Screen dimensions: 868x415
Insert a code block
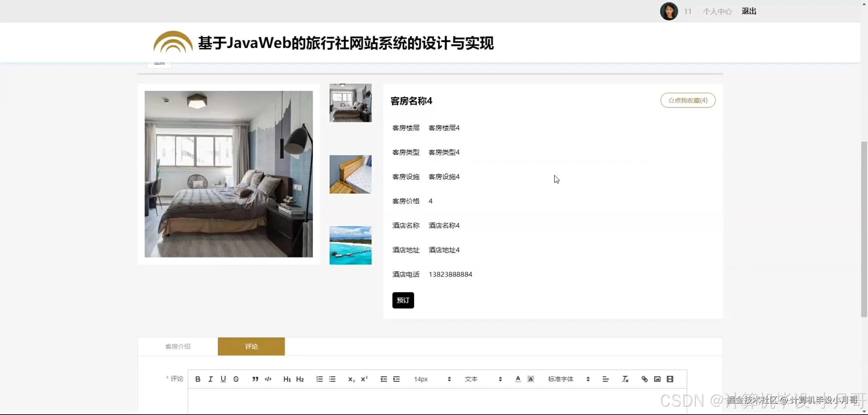click(x=268, y=379)
